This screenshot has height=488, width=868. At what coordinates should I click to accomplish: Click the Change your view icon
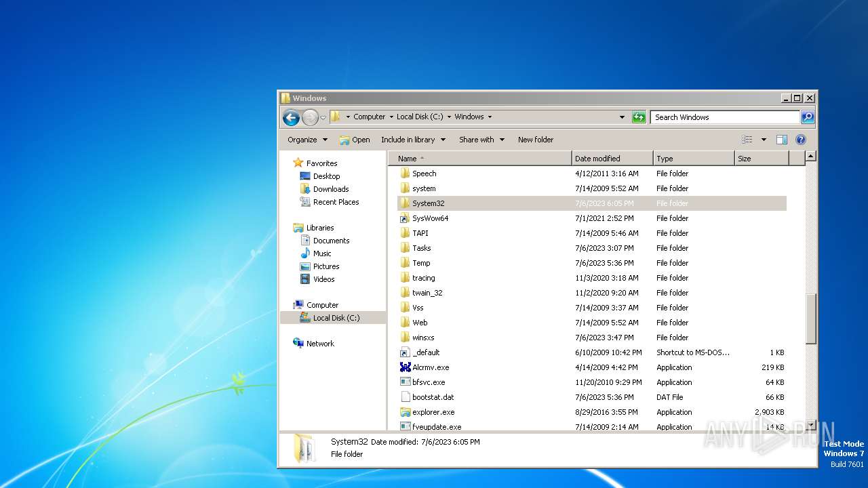click(x=747, y=140)
